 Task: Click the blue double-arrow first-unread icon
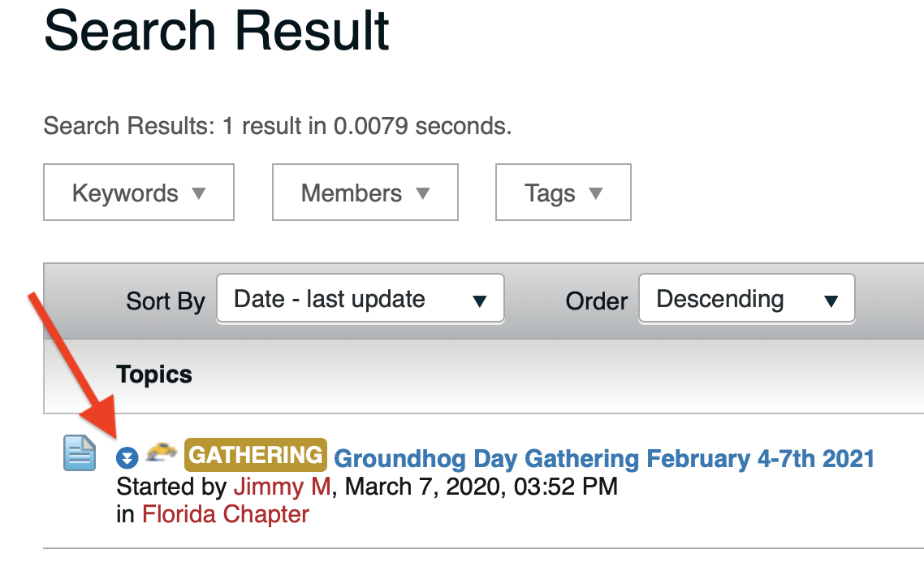[x=127, y=458]
